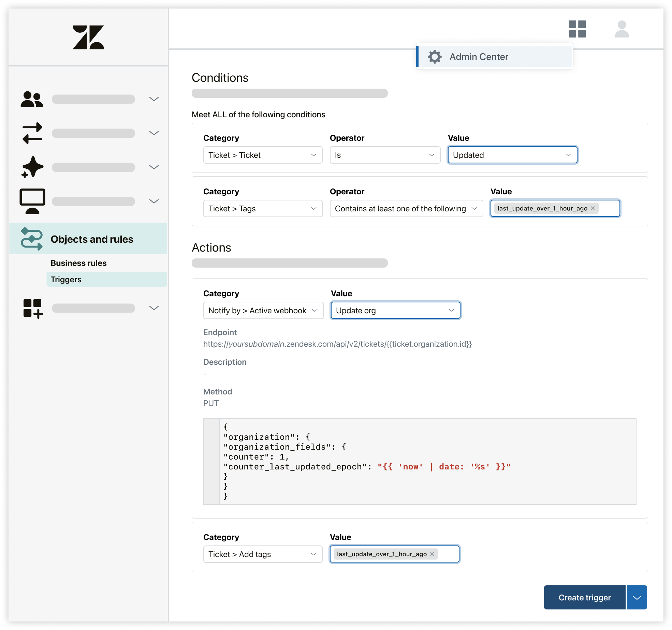Open the products grid icon
The image size is (672, 630).
pyautogui.click(x=577, y=29)
